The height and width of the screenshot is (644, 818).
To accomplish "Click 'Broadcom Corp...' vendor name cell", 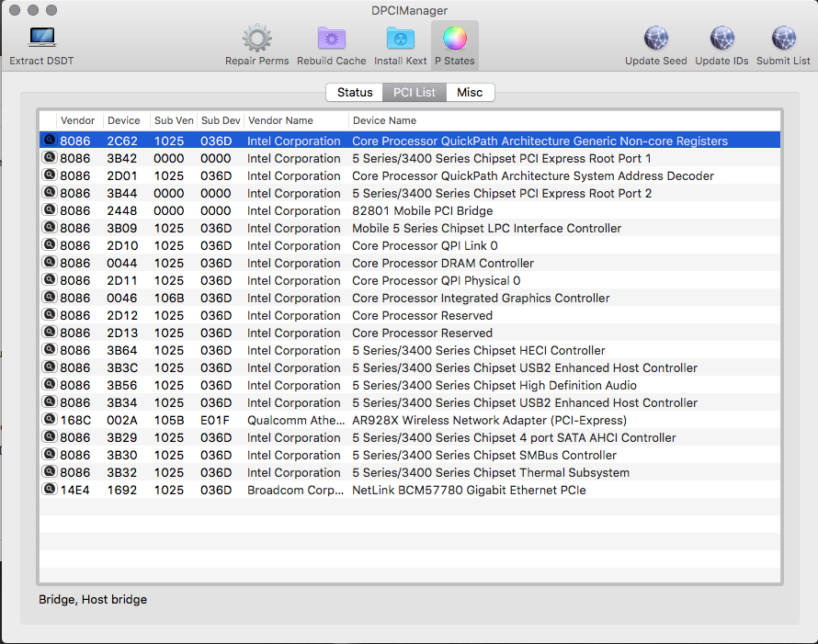I will (295, 491).
